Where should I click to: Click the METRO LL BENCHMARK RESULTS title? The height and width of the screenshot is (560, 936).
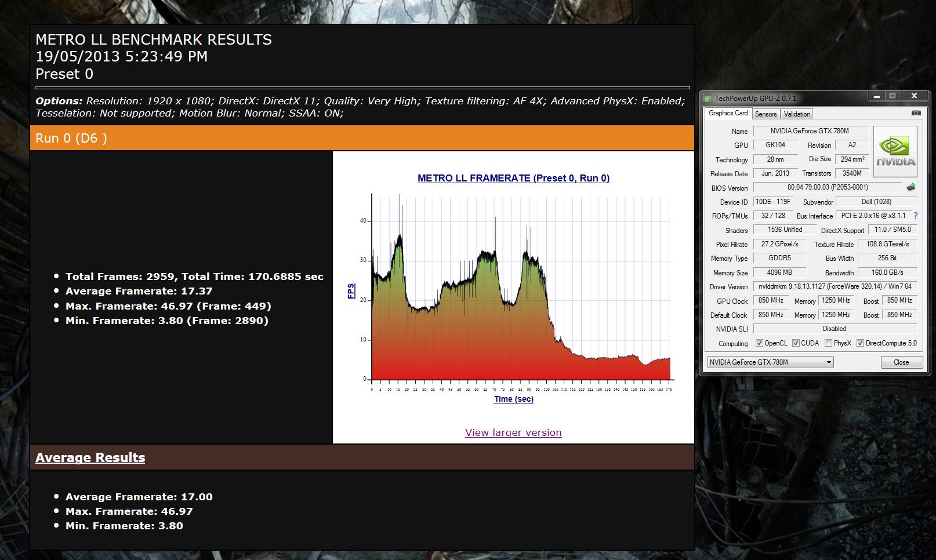154,39
